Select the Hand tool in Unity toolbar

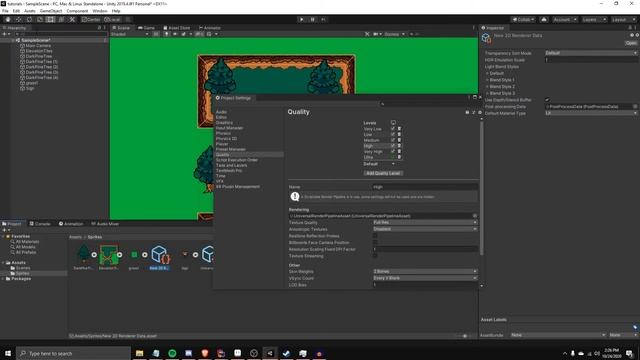8,19
